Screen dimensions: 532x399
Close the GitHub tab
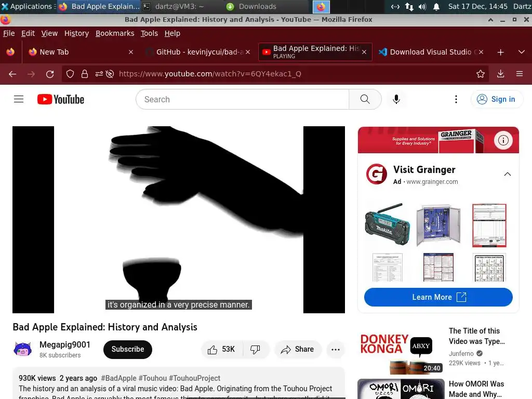(x=248, y=52)
